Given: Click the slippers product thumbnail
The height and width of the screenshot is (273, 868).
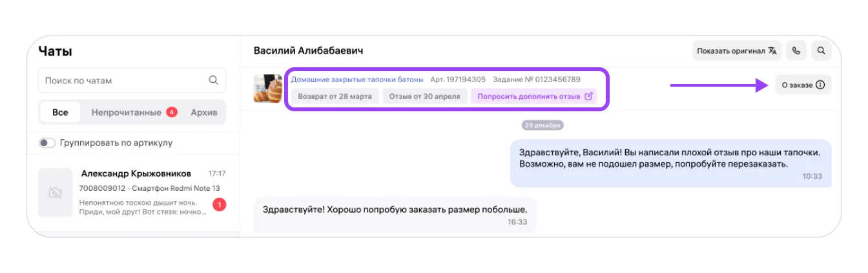Looking at the screenshot, I should [267, 89].
